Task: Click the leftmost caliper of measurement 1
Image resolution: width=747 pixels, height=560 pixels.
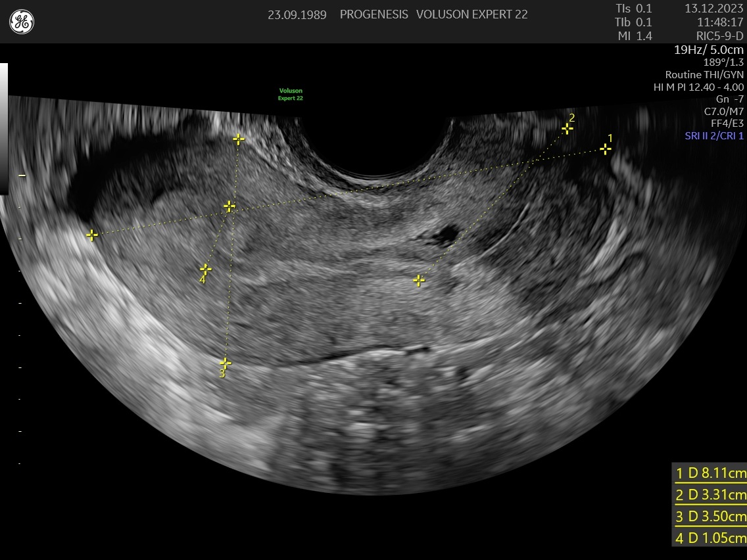Action: point(92,235)
